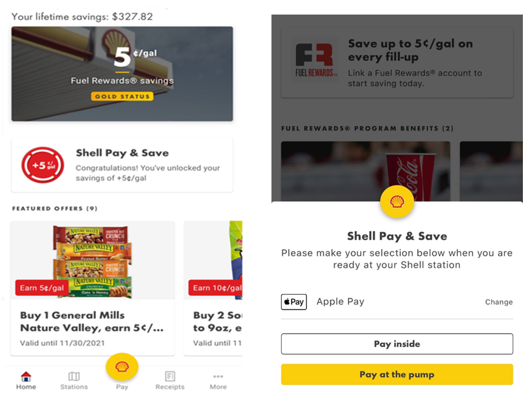Tap the GOLD STATUS badge
This screenshot has height=415, width=532.
122,96
